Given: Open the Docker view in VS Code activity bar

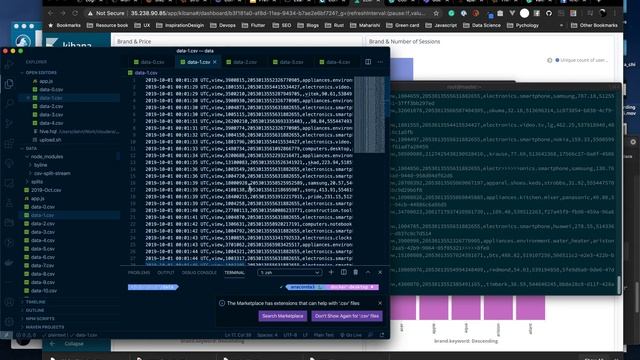Looking at the screenshot, I should pyautogui.click(x=9, y=263).
